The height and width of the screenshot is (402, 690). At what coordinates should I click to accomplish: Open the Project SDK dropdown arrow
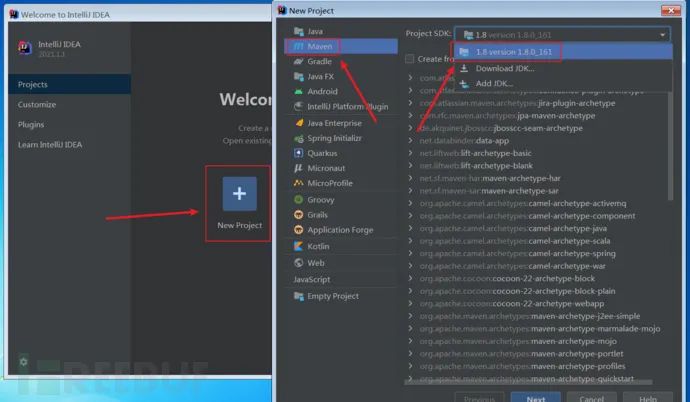pos(662,35)
